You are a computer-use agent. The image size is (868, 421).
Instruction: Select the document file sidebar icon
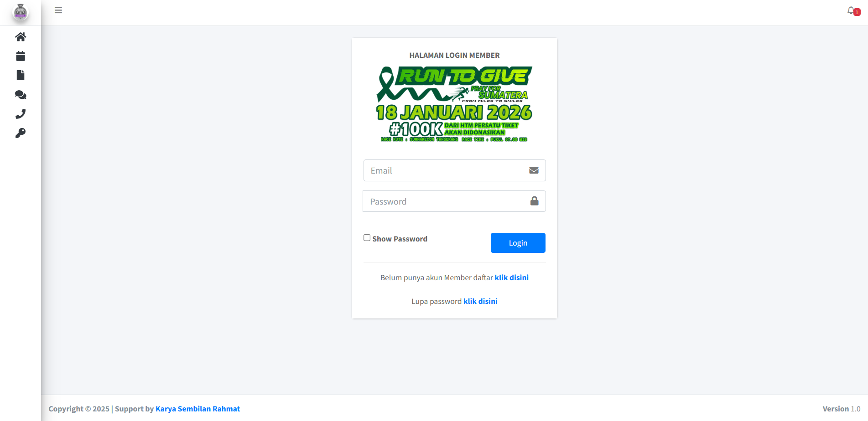[21, 75]
